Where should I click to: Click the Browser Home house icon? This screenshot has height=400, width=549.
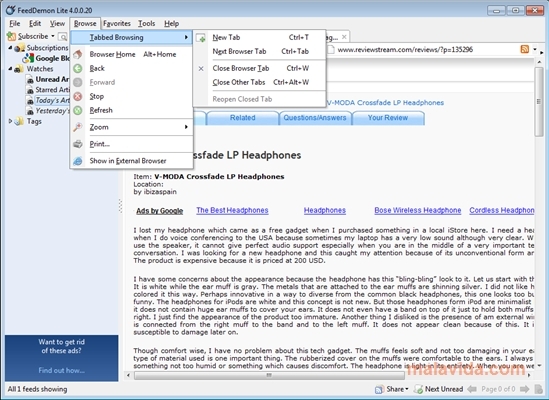click(x=78, y=54)
